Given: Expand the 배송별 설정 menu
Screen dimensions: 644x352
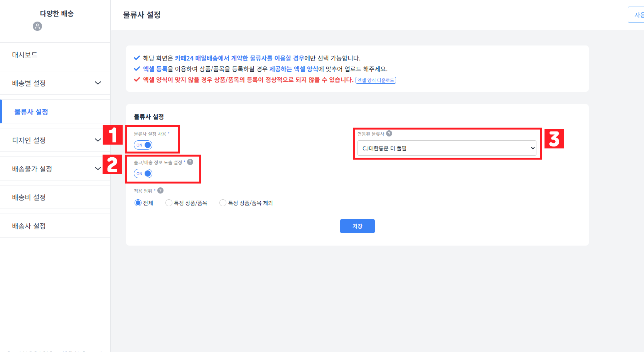Looking at the screenshot, I should coord(55,83).
